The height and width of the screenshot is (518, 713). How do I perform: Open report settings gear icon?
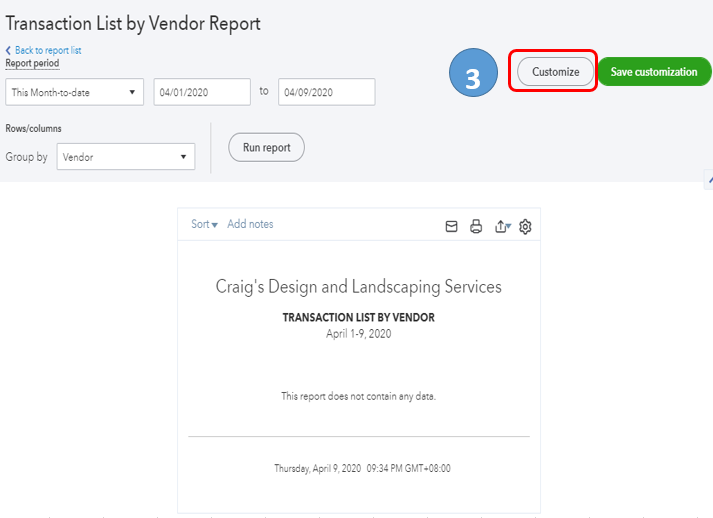pyautogui.click(x=525, y=226)
